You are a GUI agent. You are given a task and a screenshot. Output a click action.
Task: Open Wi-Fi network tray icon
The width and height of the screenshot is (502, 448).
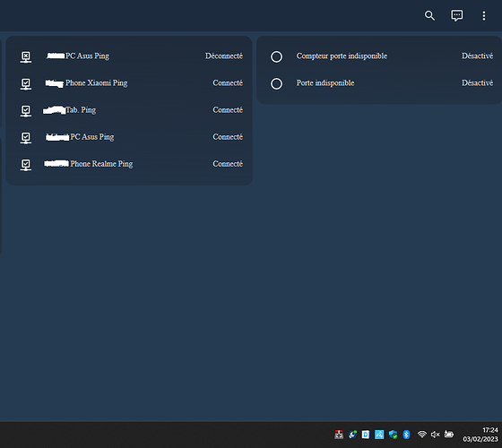point(422,435)
